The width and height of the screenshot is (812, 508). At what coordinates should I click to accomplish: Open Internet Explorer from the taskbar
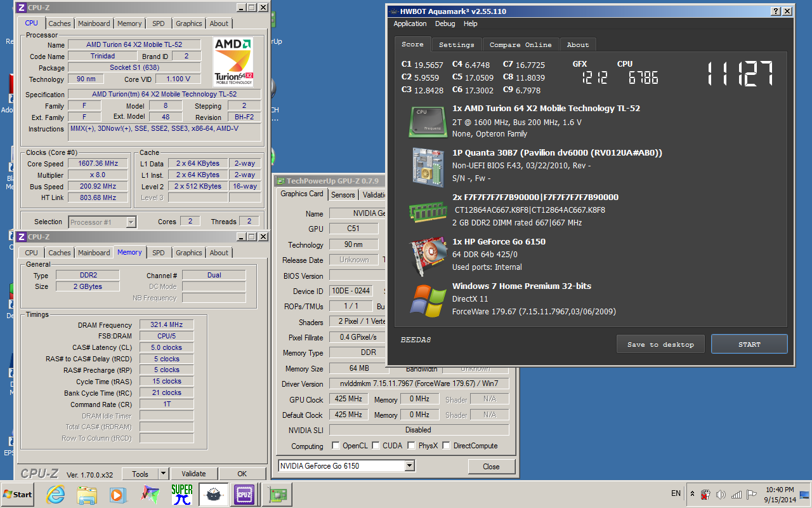(x=55, y=494)
